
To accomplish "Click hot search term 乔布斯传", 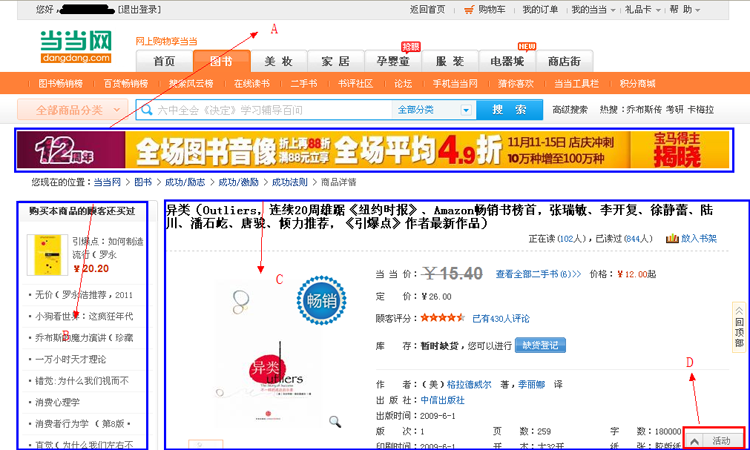I will coord(644,110).
